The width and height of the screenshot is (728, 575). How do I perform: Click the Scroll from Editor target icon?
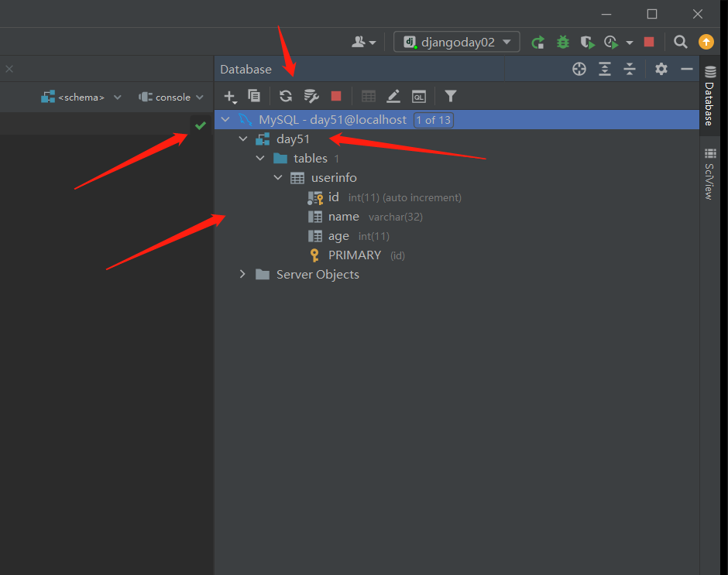579,69
